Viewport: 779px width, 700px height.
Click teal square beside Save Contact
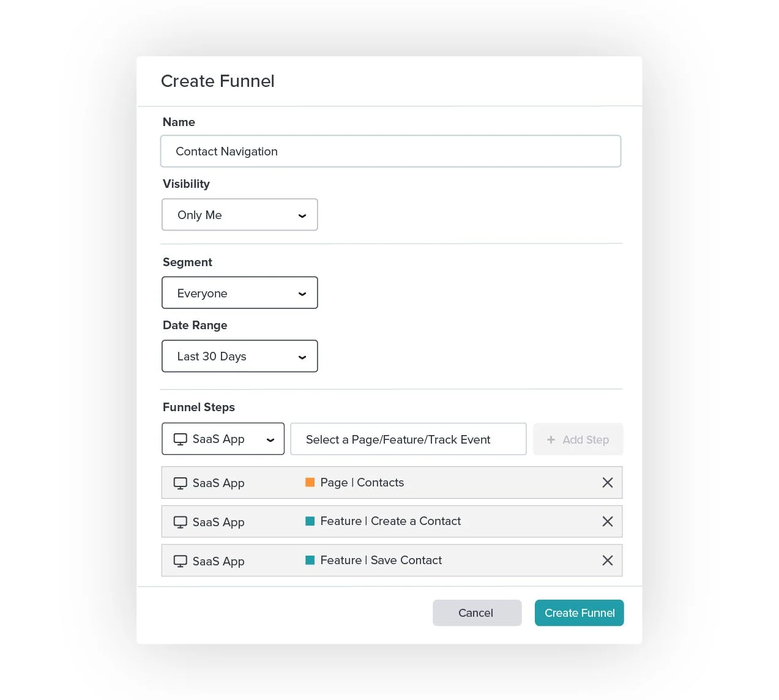click(310, 560)
